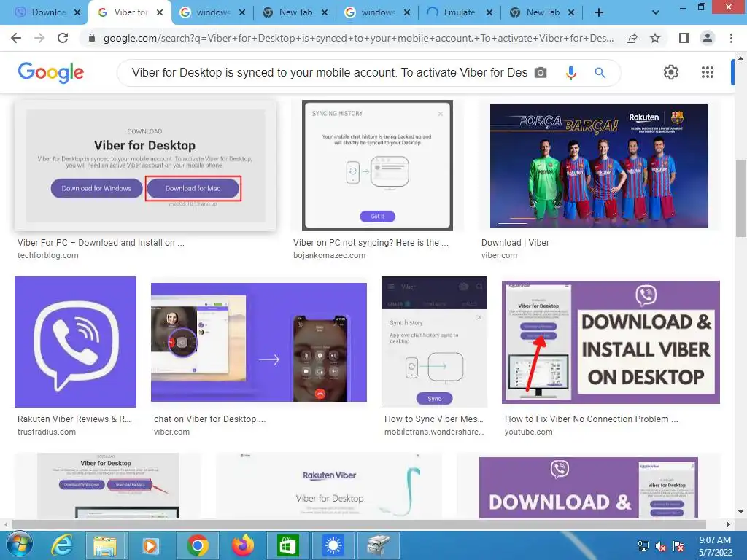
Task: Open the blue sun app on taskbar
Action: pos(333,545)
